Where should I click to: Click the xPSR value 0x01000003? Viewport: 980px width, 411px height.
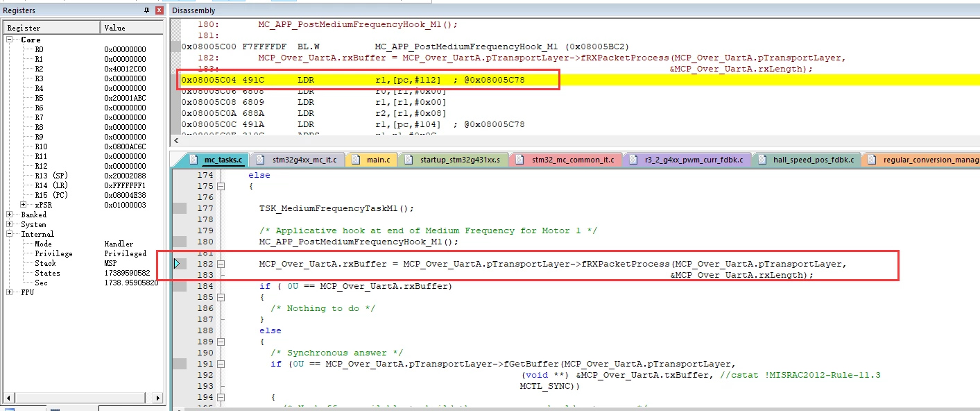click(x=126, y=205)
